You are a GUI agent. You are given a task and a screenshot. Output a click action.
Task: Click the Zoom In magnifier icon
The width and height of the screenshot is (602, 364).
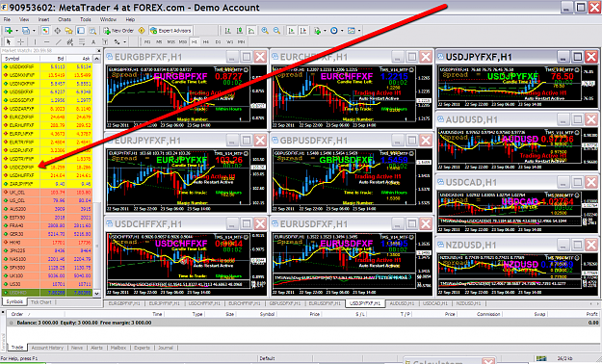265,31
